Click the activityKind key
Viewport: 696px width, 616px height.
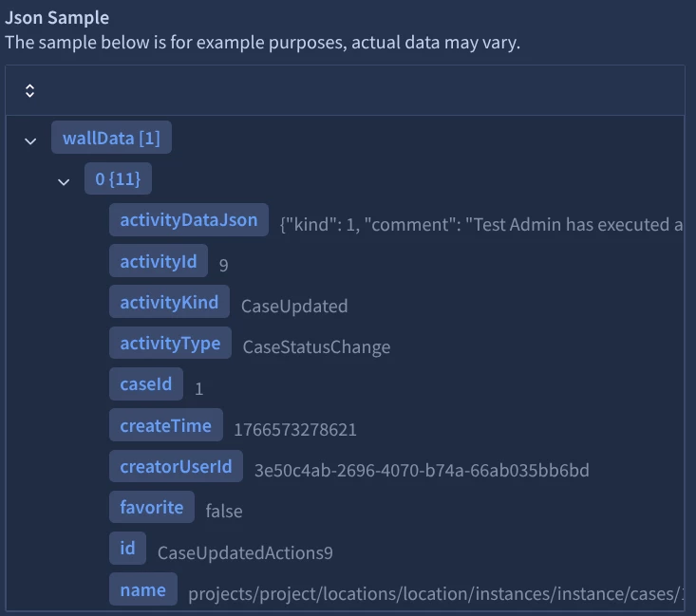[x=169, y=303]
